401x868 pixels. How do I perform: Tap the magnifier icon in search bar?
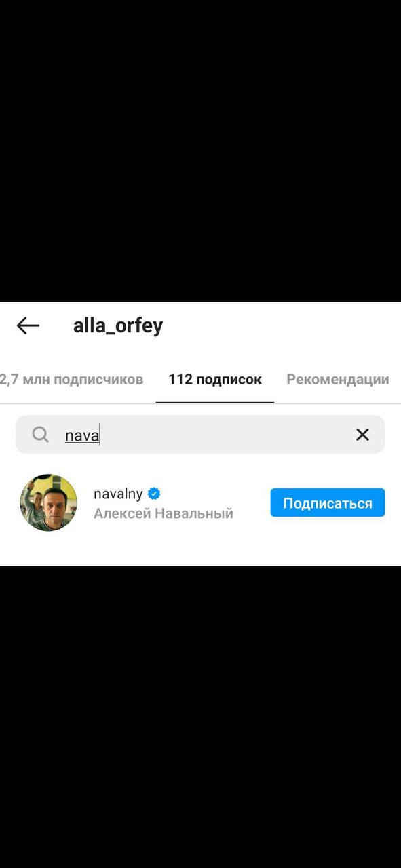pos(41,435)
